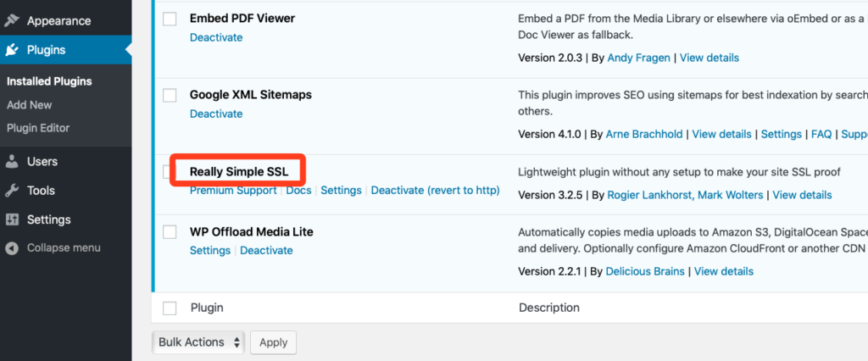Click the Settings sliders icon
The width and height of the screenshot is (868, 361).
tap(12, 219)
